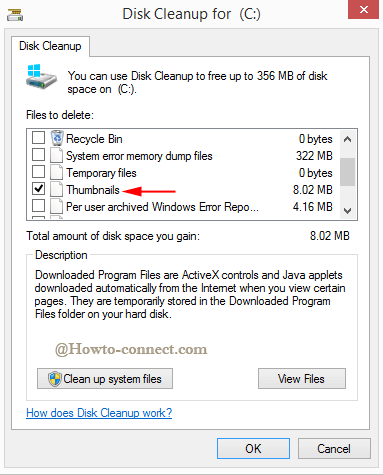Click the Temporary files page icon
Image resolution: width=383 pixels, height=475 pixels.
56,172
